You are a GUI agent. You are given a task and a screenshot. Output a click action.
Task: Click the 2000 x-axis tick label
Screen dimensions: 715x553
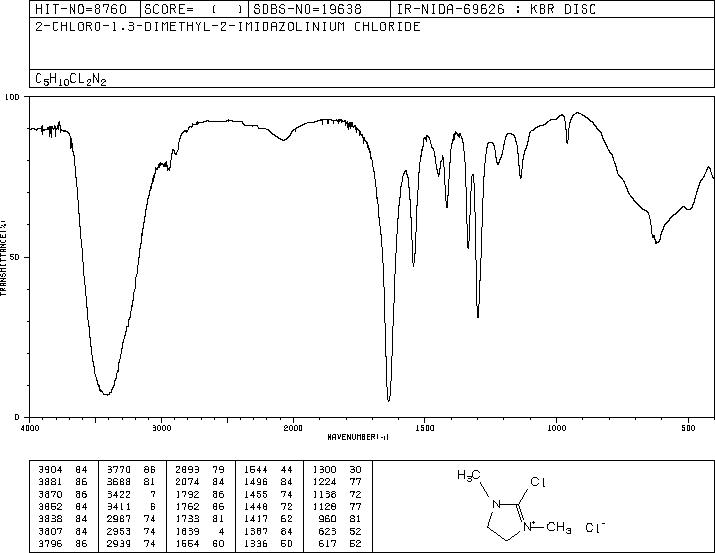(293, 428)
